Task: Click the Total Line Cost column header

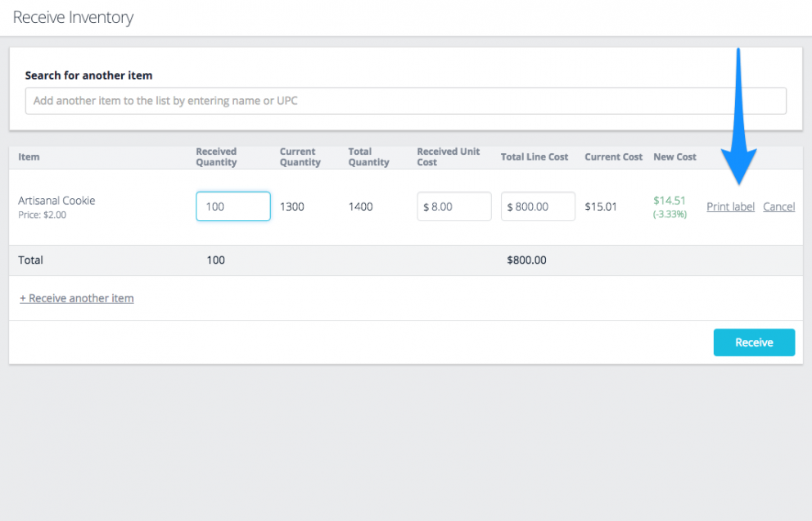Action: pos(535,156)
